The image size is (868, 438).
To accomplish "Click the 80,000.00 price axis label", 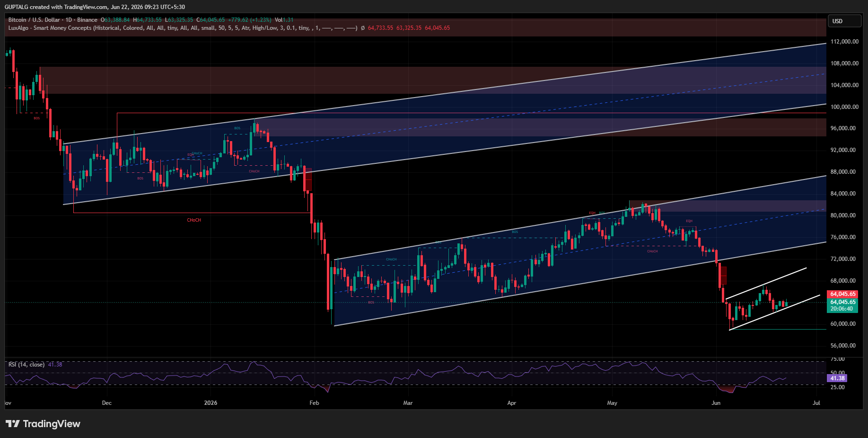I will tap(843, 215).
